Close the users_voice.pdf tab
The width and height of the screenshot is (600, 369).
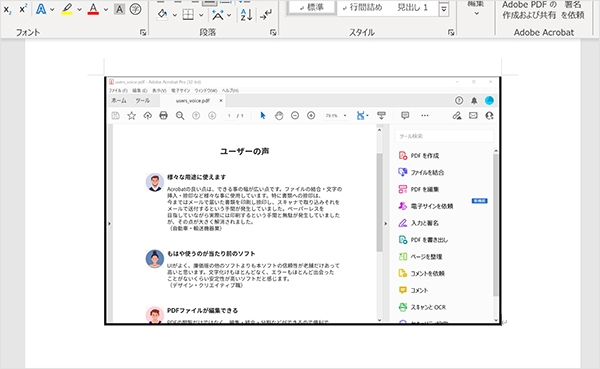pyautogui.click(x=221, y=101)
